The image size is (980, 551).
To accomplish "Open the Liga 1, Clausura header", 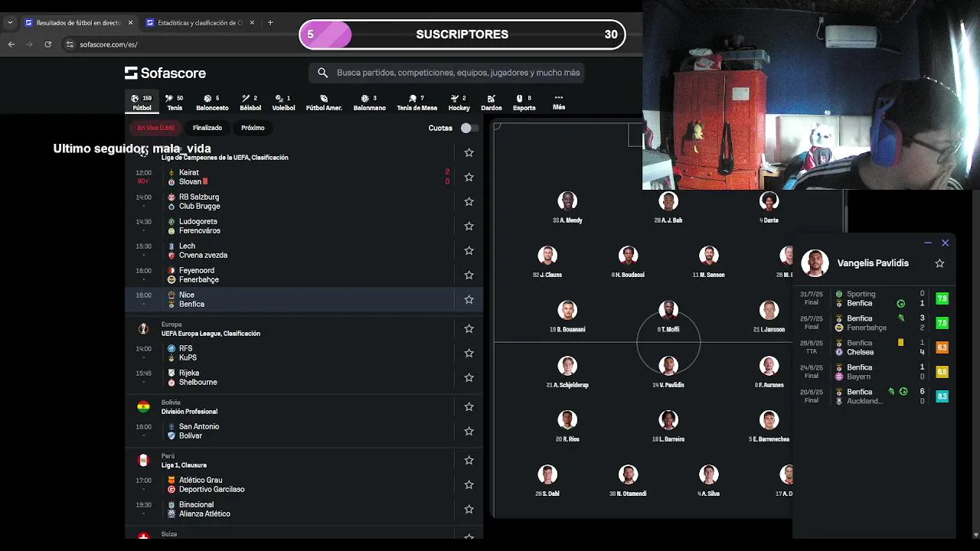I will pos(184,465).
